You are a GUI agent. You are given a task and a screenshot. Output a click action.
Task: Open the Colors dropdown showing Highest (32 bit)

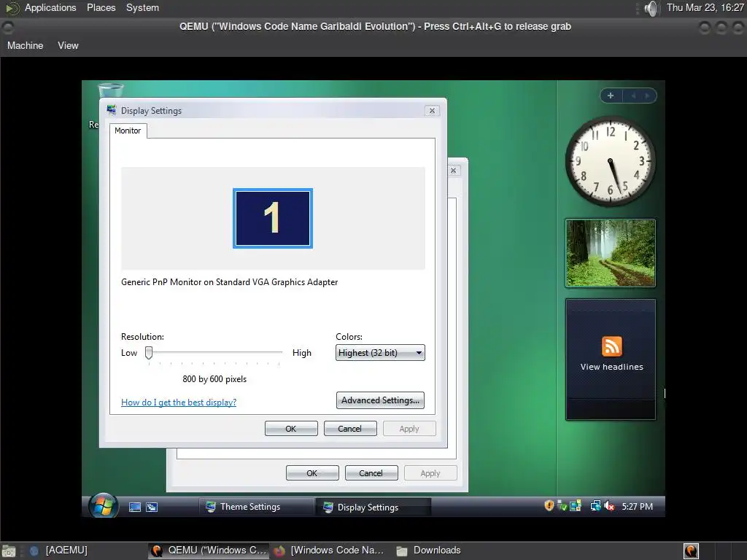(380, 353)
